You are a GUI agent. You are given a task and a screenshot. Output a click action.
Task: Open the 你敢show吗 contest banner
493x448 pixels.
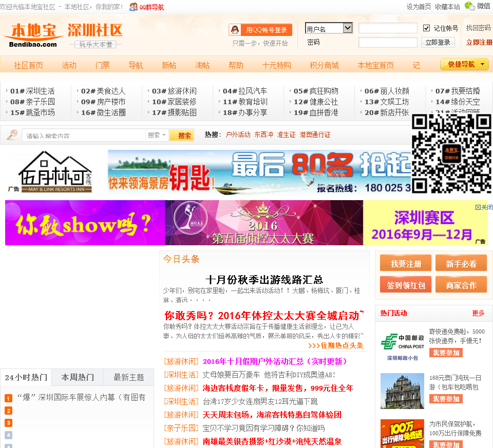pyautogui.click(x=246, y=223)
